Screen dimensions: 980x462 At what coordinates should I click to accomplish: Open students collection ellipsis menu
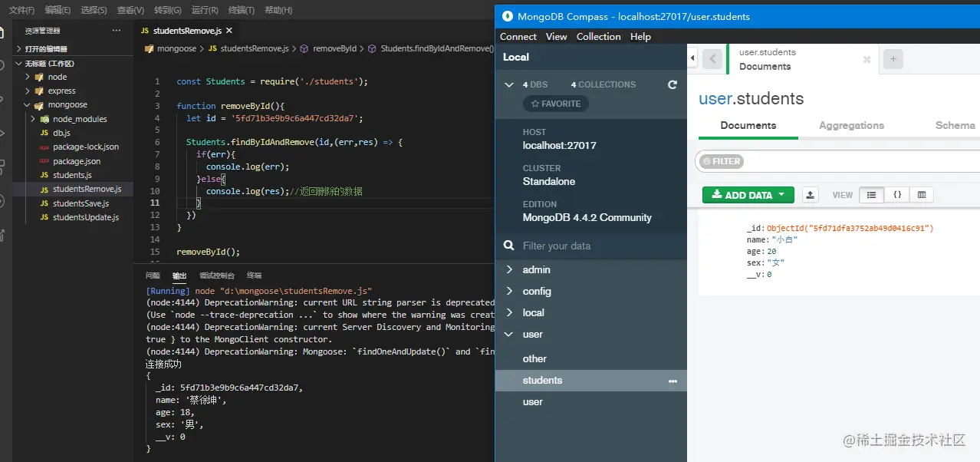tap(673, 381)
